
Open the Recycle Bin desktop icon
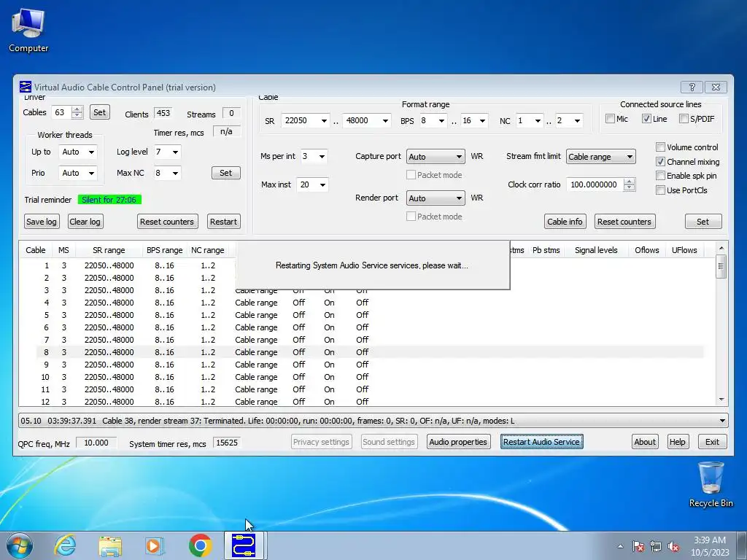(711, 484)
